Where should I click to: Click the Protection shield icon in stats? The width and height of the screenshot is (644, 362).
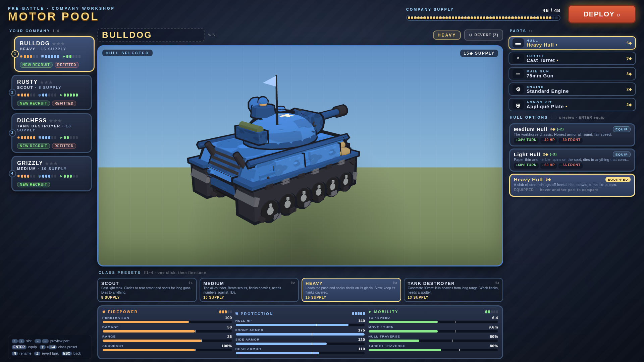click(x=237, y=314)
